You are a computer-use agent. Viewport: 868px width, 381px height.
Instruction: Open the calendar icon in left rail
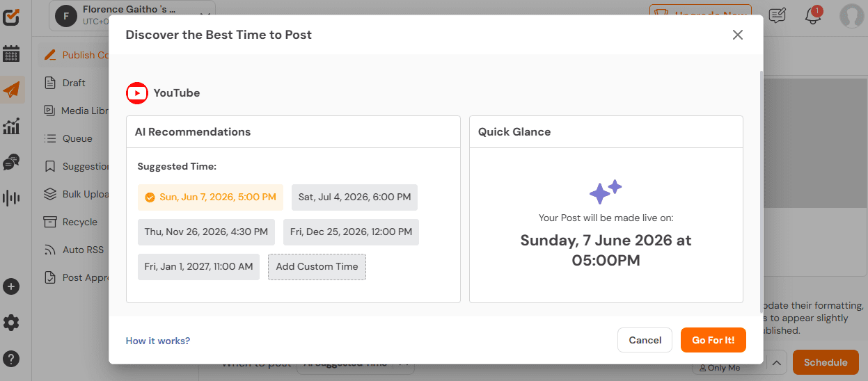[x=11, y=54]
